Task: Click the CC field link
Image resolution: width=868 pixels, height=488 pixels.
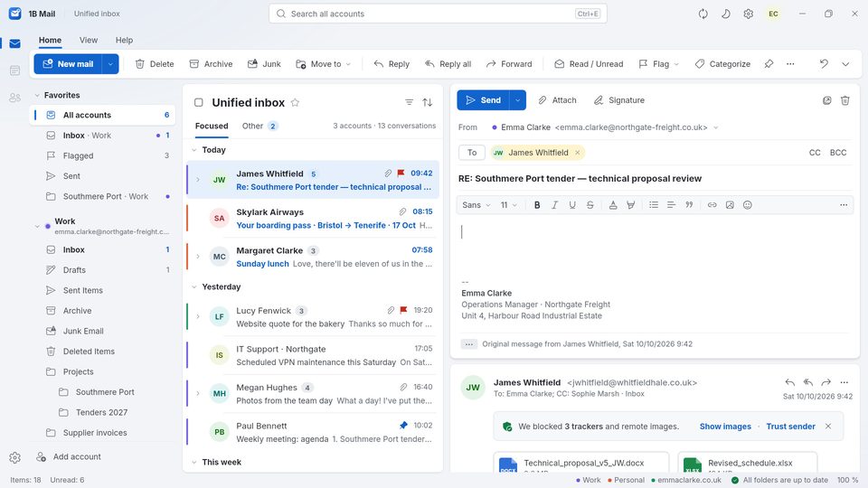Action: pyautogui.click(x=815, y=153)
